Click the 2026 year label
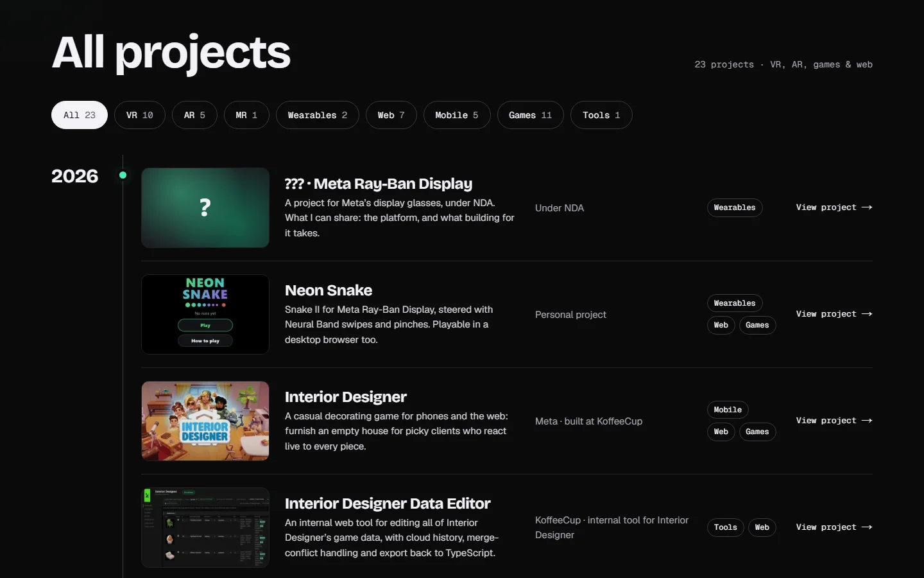The width and height of the screenshot is (924, 578). click(x=75, y=176)
